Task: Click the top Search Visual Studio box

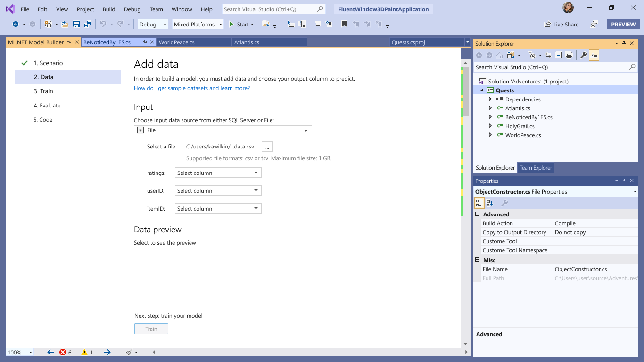Action: point(274,9)
